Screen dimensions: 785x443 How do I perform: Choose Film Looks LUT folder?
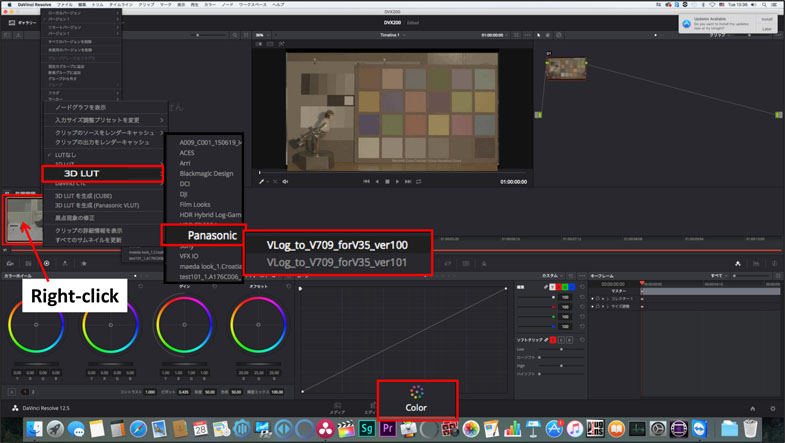pos(195,204)
